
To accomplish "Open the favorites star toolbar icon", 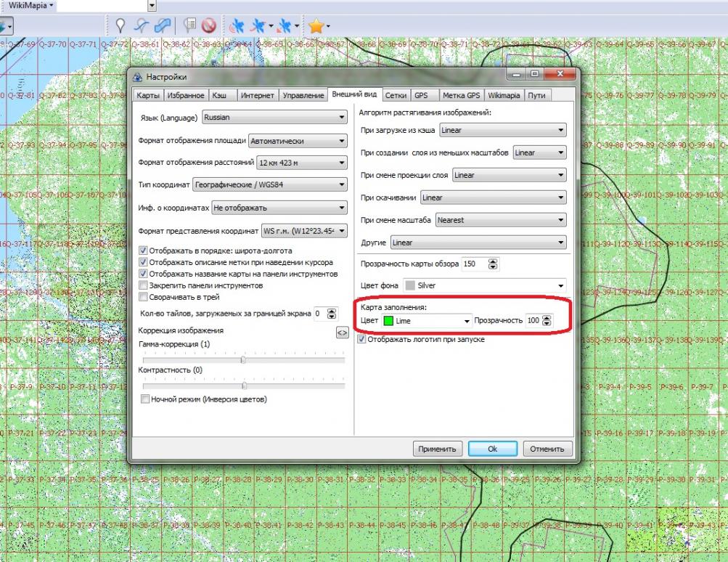I will click(316, 26).
